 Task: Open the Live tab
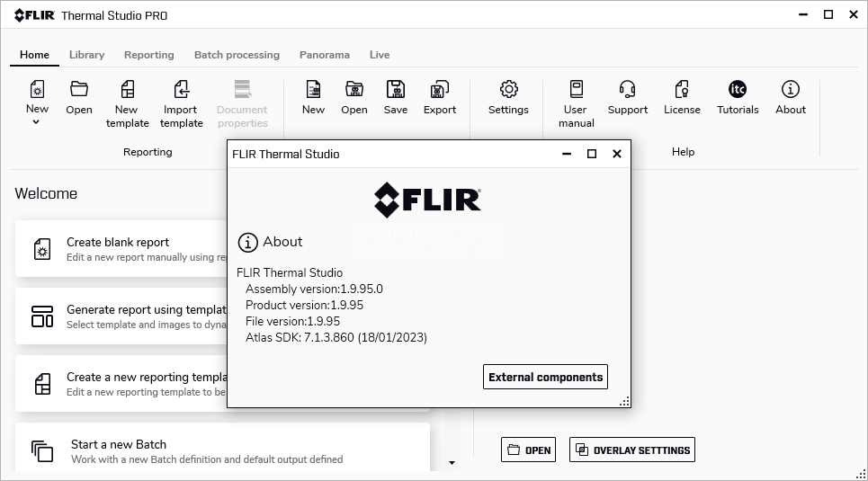tap(380, 55)
